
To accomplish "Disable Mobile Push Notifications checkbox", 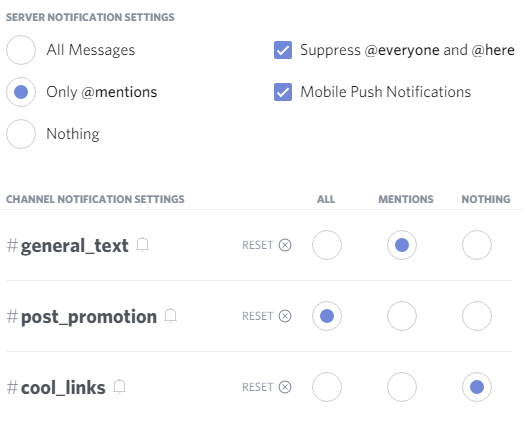I will (283, 92).
